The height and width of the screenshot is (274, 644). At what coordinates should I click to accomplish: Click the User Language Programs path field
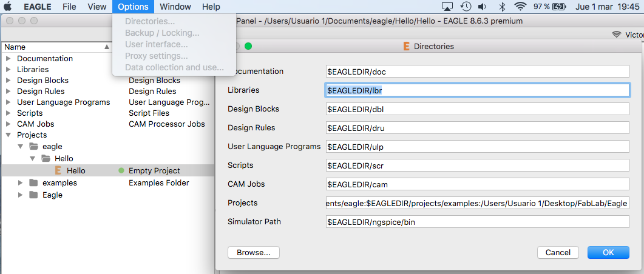coord(478,147)
